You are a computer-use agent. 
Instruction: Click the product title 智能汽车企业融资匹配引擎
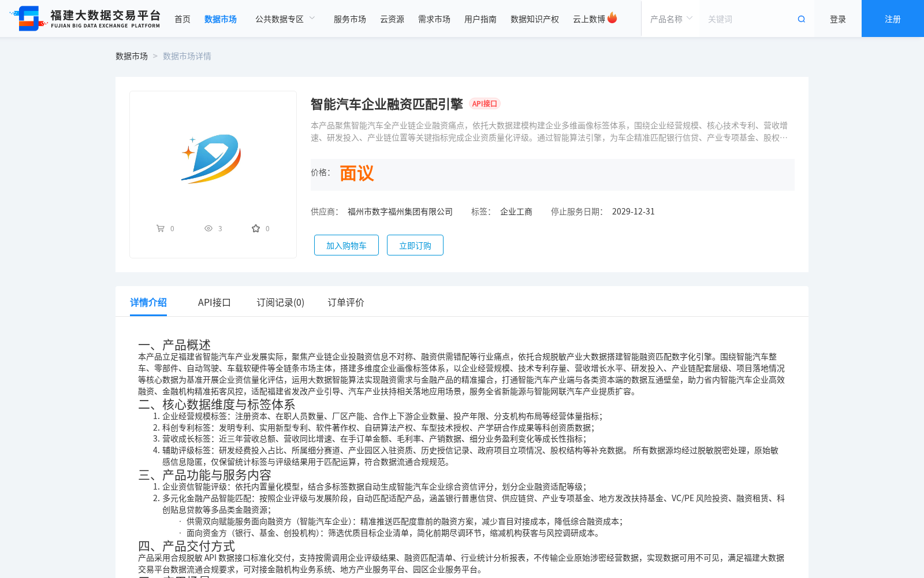click(x=387, y=104)
